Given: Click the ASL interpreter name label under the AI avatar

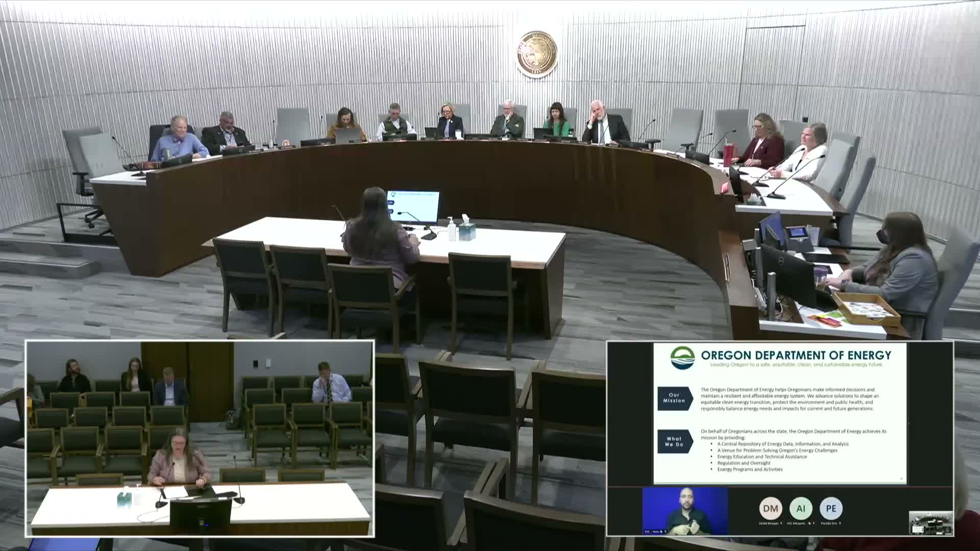Looking at the screenshot, I should (x=797, y=523).
